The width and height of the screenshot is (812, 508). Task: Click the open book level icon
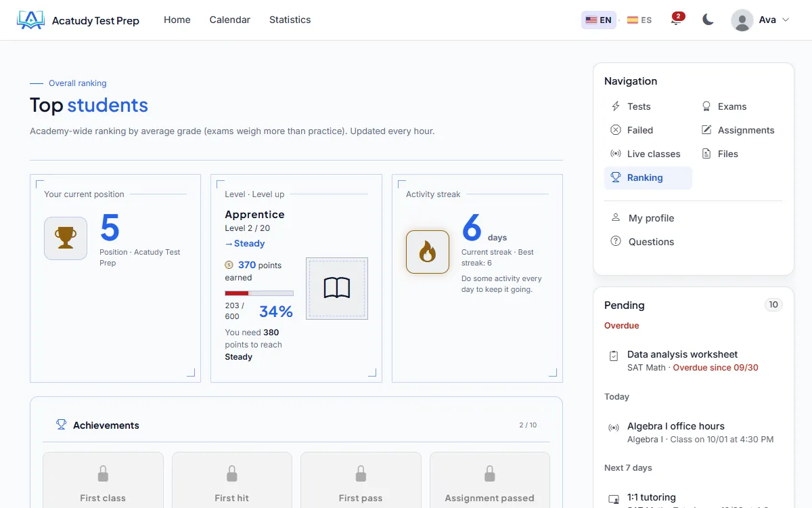(337, 289)
